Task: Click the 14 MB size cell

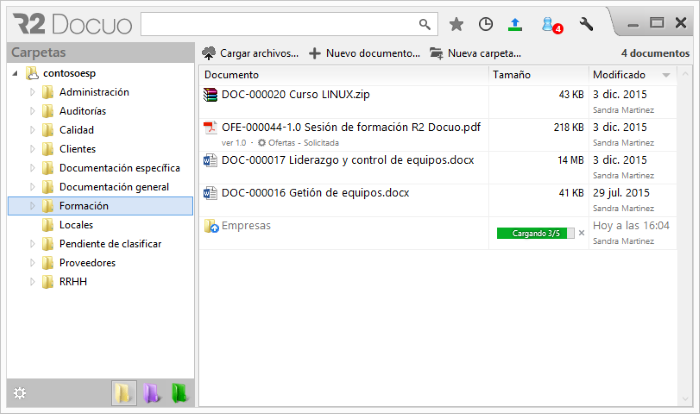Action: pos(570,160)
